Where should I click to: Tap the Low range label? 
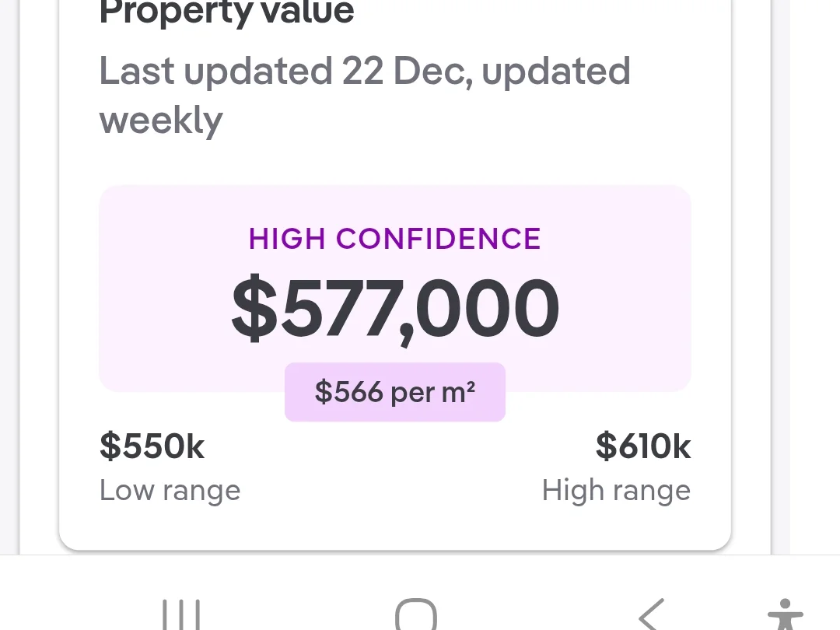170,490
